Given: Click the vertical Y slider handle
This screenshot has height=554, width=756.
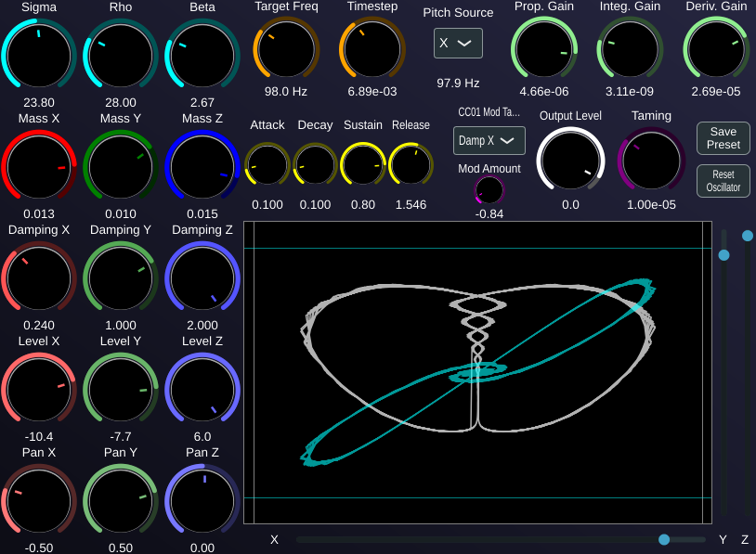Looking at the screenshot, I should point(724,254).
